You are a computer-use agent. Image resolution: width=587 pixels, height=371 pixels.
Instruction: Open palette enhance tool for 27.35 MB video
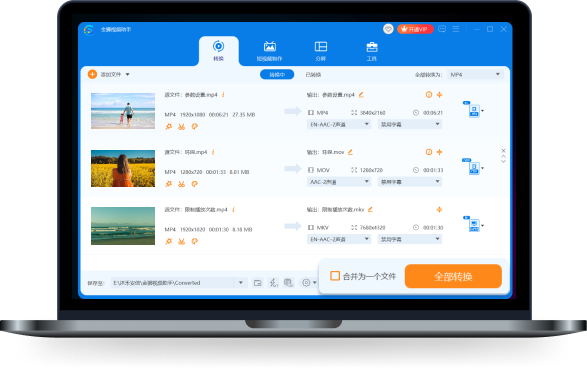click(195, 127)
